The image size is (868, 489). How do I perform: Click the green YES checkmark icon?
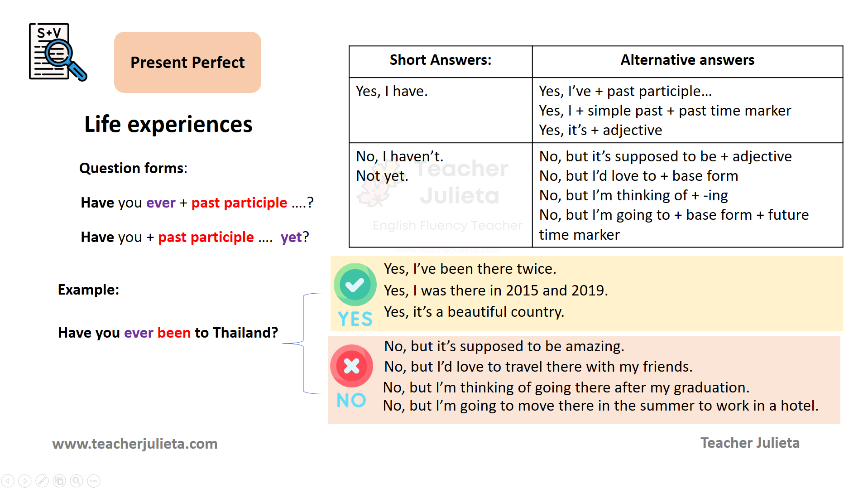(355, 285)
